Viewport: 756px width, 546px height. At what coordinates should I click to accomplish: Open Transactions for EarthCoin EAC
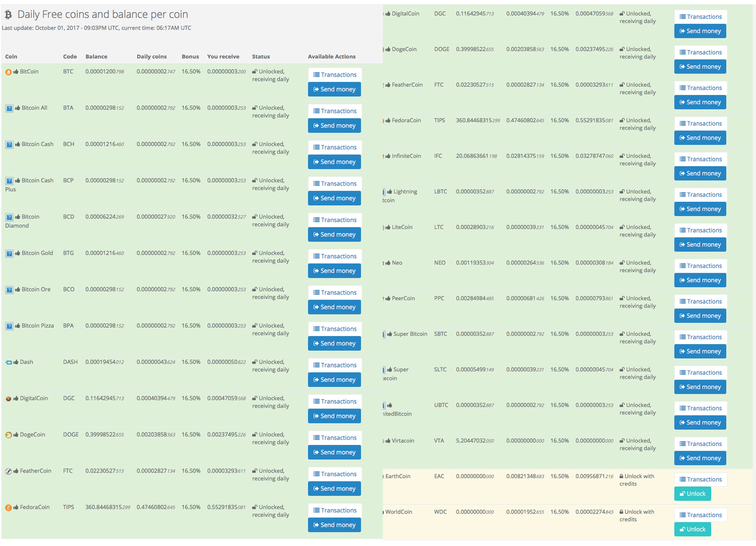700,479
